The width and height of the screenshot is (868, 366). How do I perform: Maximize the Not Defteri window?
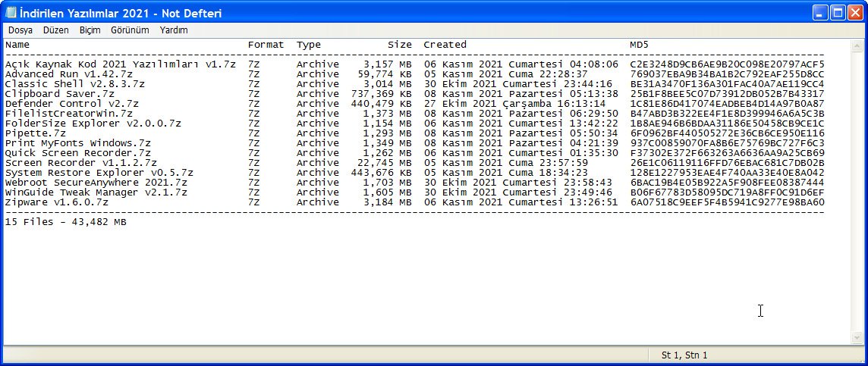click(838, 13)
